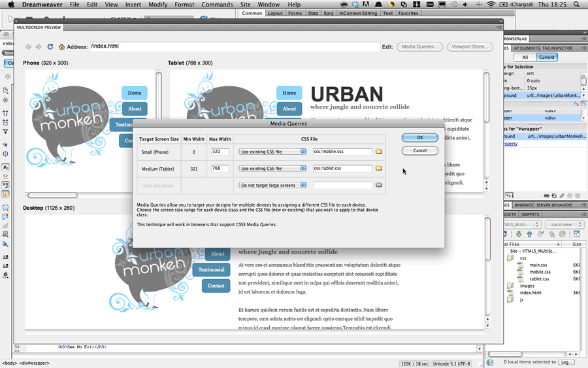The width and height of the screenshot is (588, 368).
Task: Click the Edit Rule pencil icon
Action: (562, 195)
